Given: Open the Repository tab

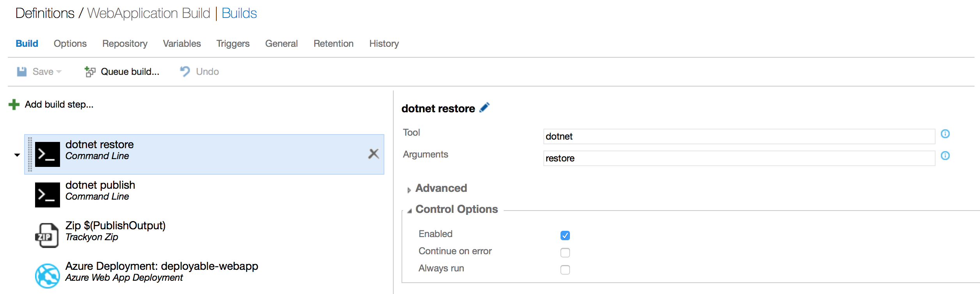Looking at the screenshot, I should tap(125, 44).
